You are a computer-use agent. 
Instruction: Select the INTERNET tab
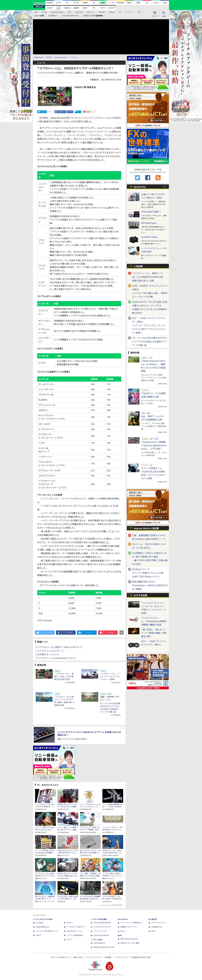tap(120, 3)
